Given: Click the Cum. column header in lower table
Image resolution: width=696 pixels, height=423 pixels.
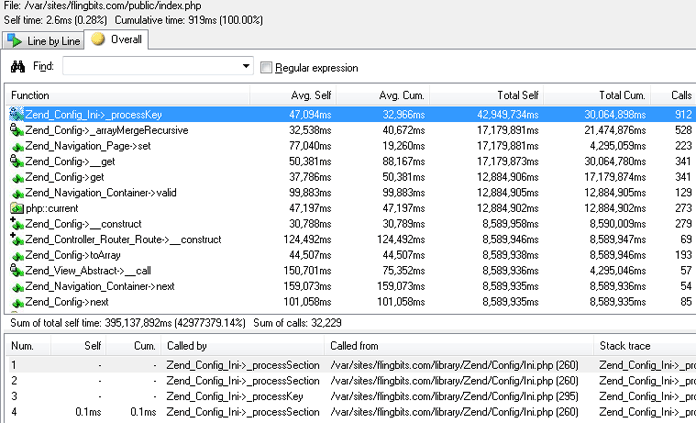Looking at the screenshot, I should coord(134,346).
